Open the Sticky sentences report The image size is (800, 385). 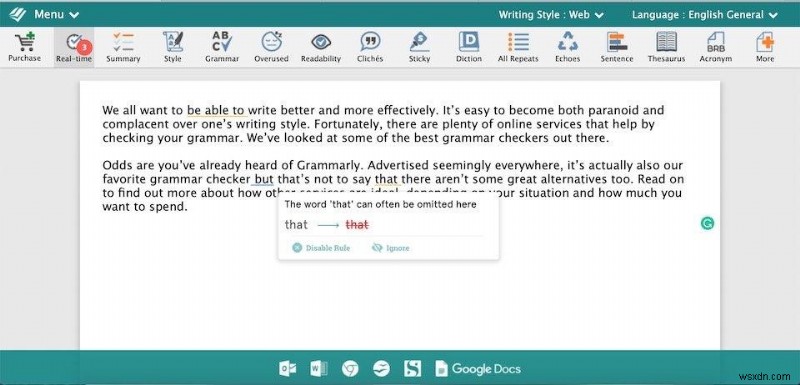(419, 47)
